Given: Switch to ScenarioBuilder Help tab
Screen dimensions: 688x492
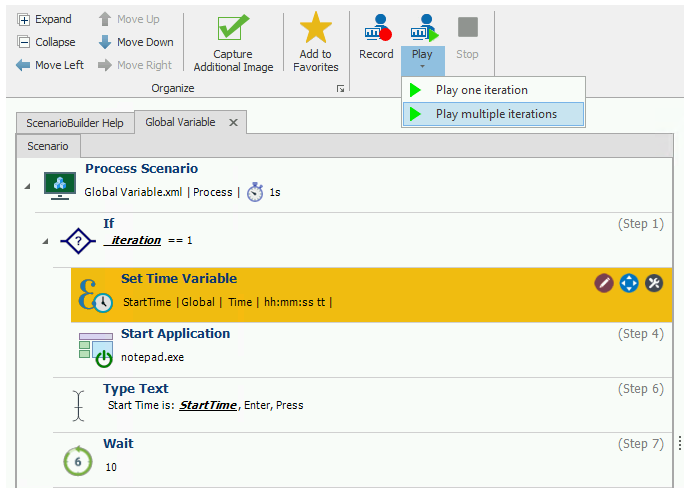Looking at the screenshot, I should 75,123.
